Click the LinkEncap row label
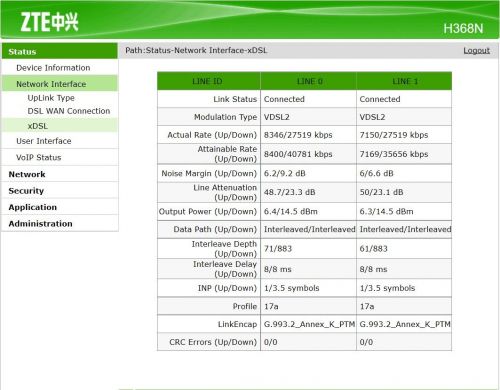 tap(237, 324)
